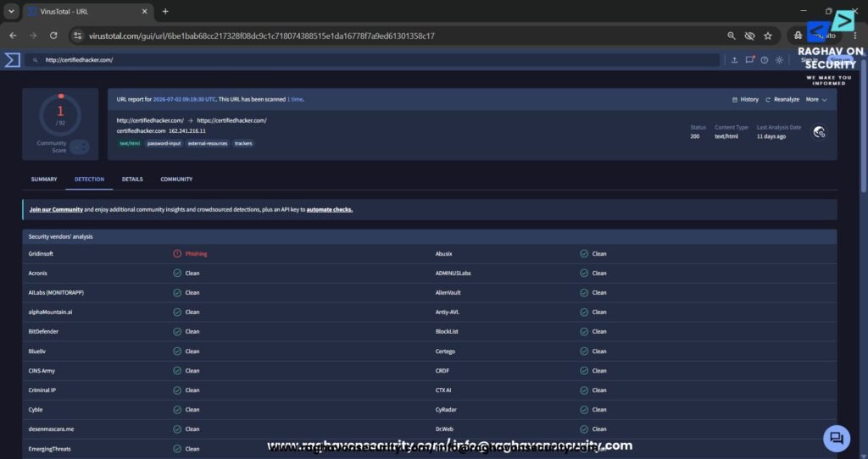Image resolution: width=868 pixels, height=459 pixels.
Task: Click the ADMINUSLabs vendor name
Action: 453,274
